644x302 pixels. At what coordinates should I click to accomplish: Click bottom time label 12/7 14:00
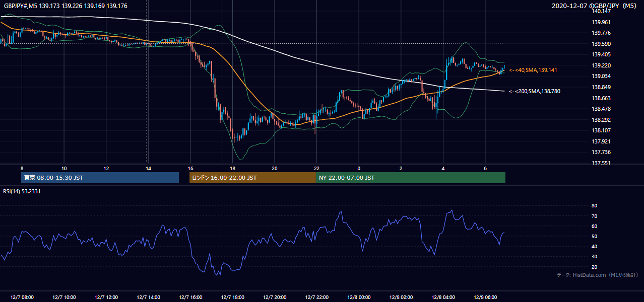tap(148, 297)
